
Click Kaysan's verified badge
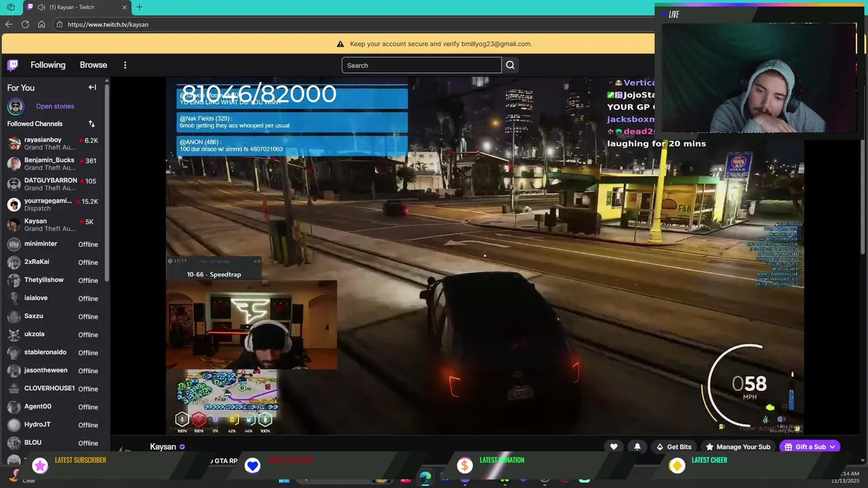click(182, 447)
